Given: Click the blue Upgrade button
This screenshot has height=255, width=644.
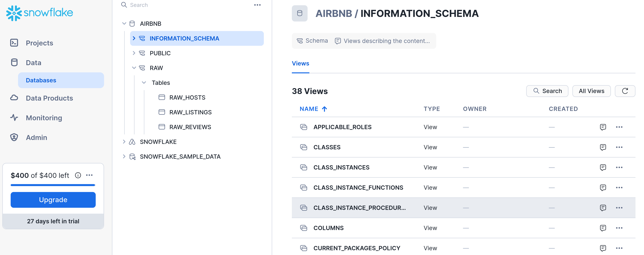Looking at the screenshot, I should (x=53, y=199).
